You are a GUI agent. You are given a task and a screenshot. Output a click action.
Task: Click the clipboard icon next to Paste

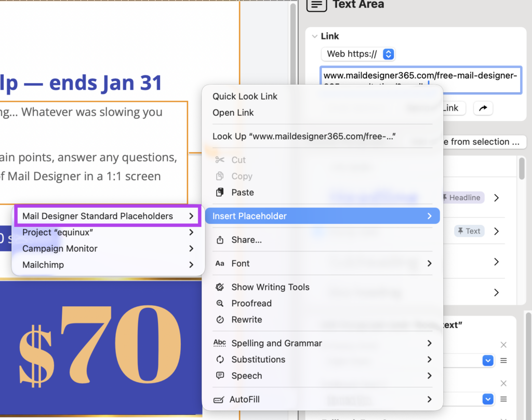(x=220, y=192)
